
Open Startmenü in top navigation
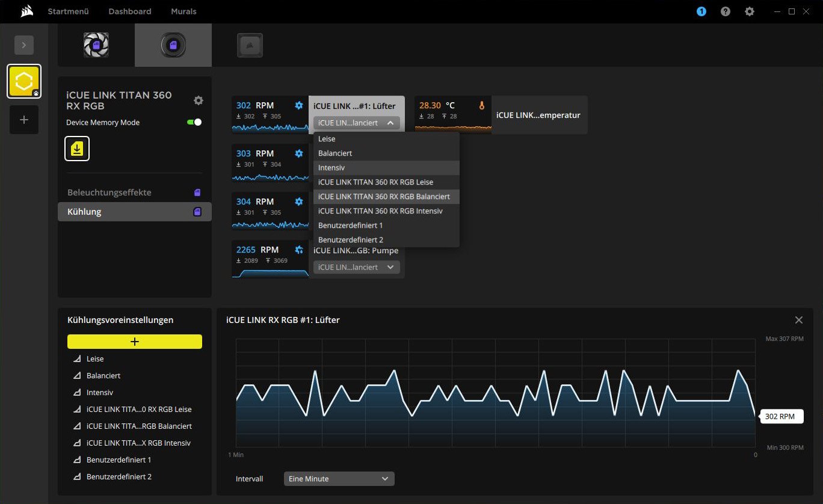[68, 11]
